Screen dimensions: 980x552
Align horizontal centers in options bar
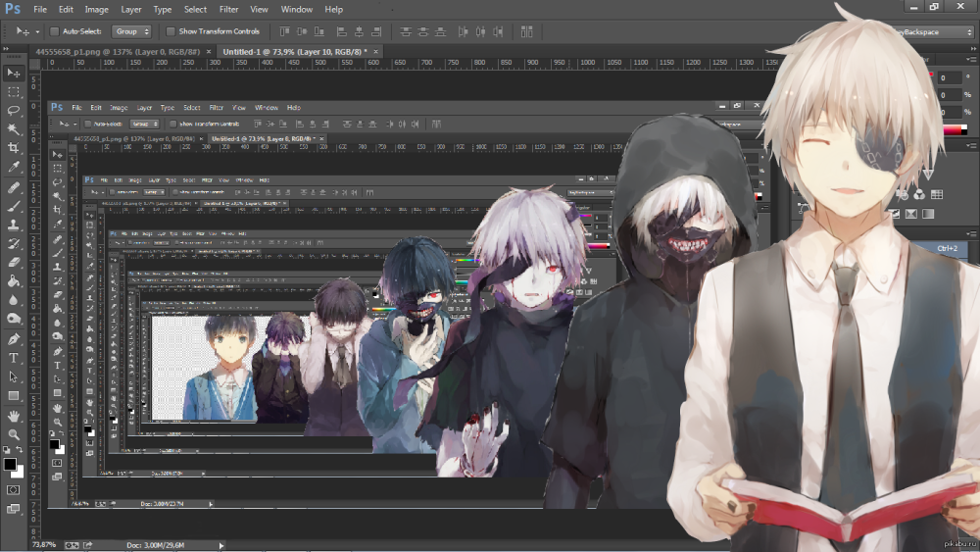360,31
